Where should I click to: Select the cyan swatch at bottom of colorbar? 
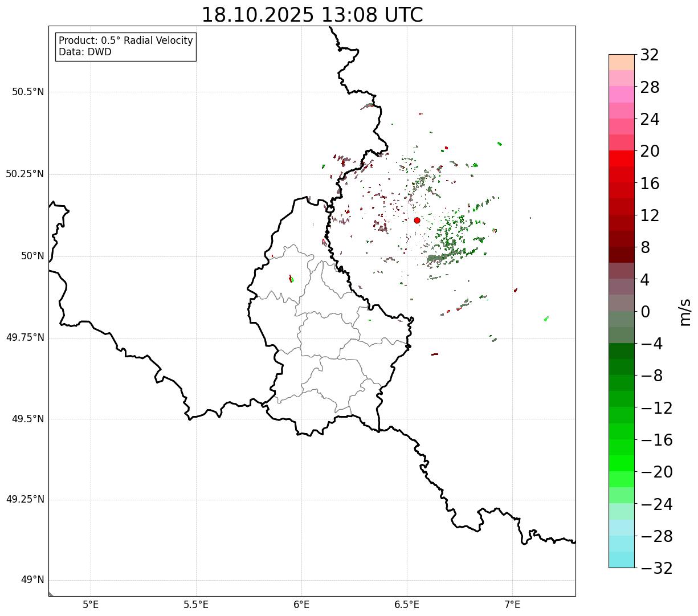(622, 560)
